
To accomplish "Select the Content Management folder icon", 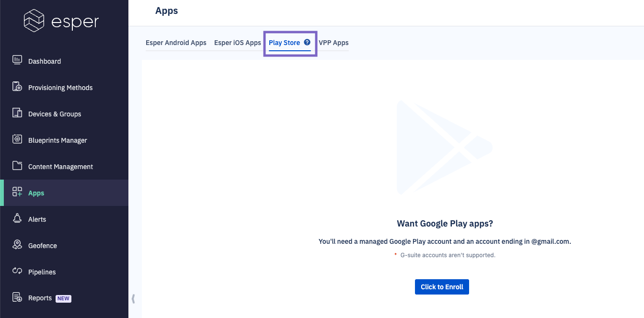I will coord(17,166).
